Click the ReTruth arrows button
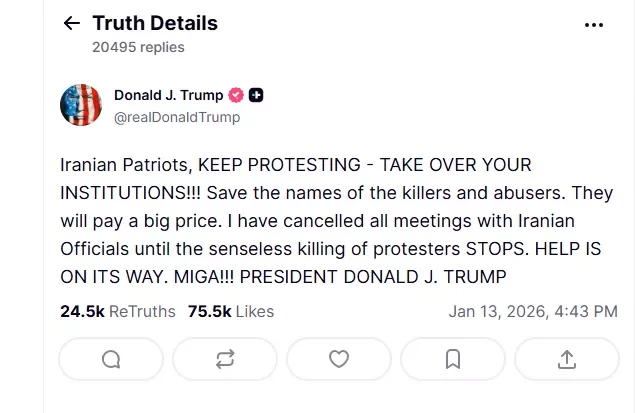The width and height of the screenshot is (635, 413). coord(225,358)
